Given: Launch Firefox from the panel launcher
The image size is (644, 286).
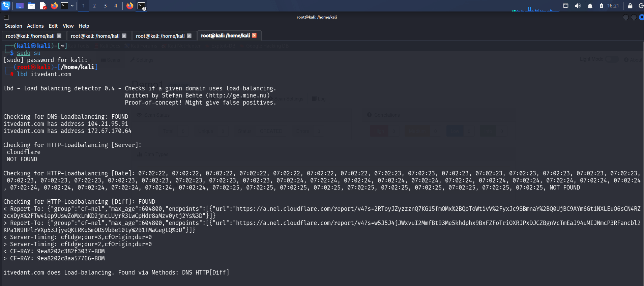Looking at the screenshot, I should pos(54,6).
